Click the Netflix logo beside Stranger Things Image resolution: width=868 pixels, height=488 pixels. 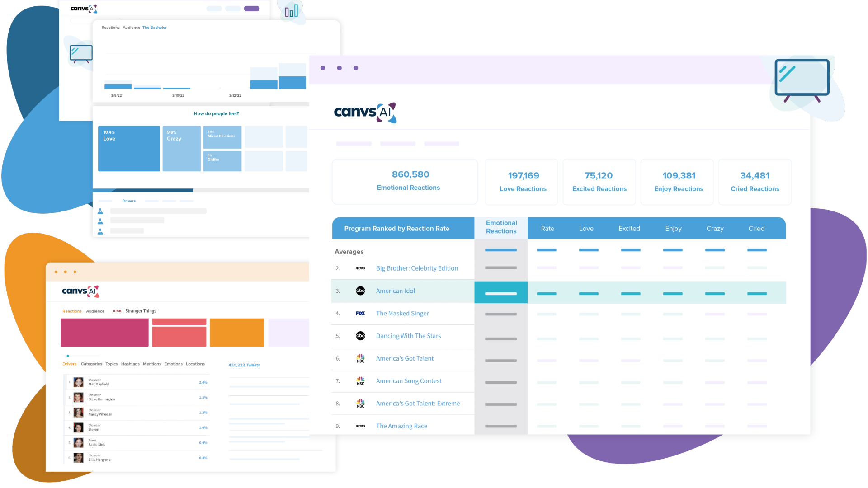(x=117, y=311)
